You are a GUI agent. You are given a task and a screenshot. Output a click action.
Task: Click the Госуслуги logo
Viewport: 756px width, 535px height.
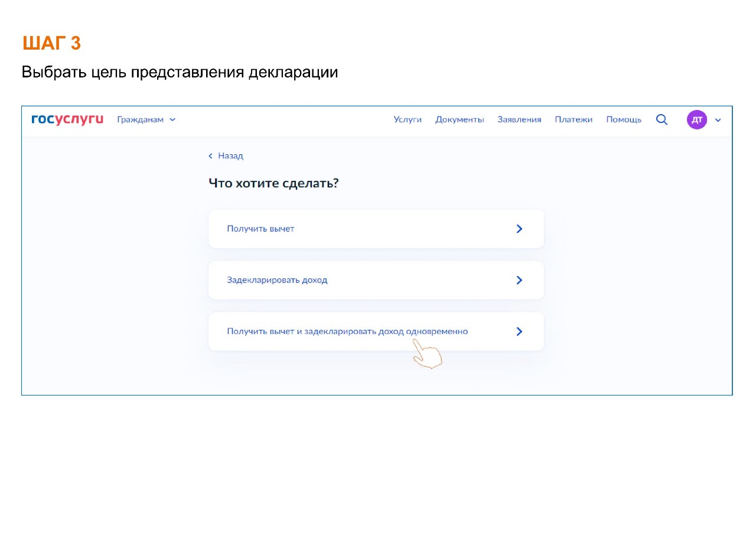point(67,119)
